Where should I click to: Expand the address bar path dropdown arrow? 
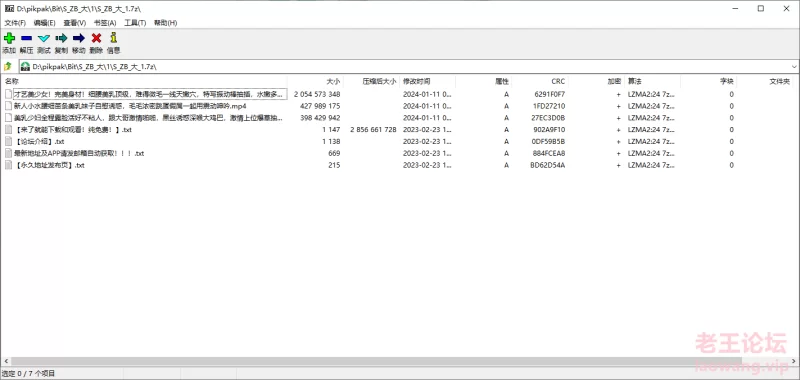794,67
